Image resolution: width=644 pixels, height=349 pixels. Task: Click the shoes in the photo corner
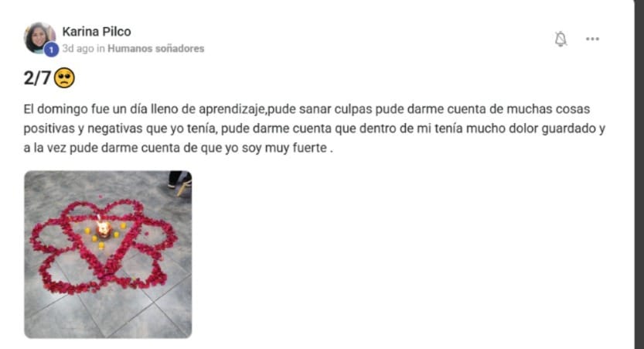pos(180,182)
